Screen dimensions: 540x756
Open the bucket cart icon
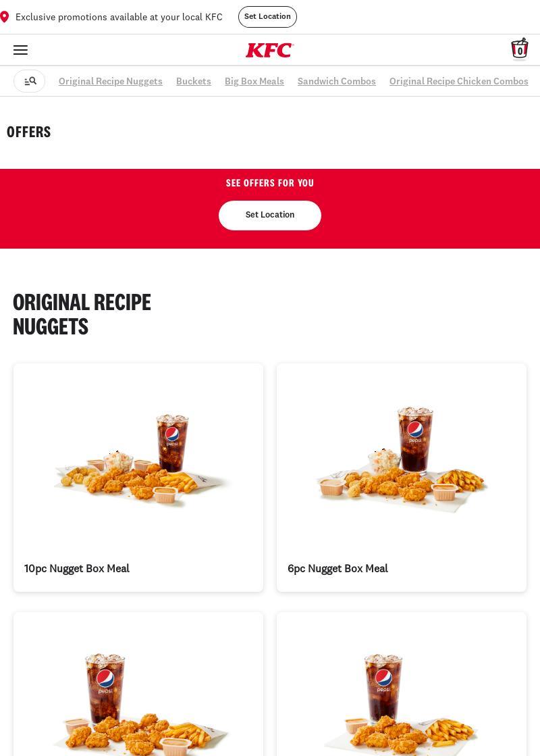(519, 49)
